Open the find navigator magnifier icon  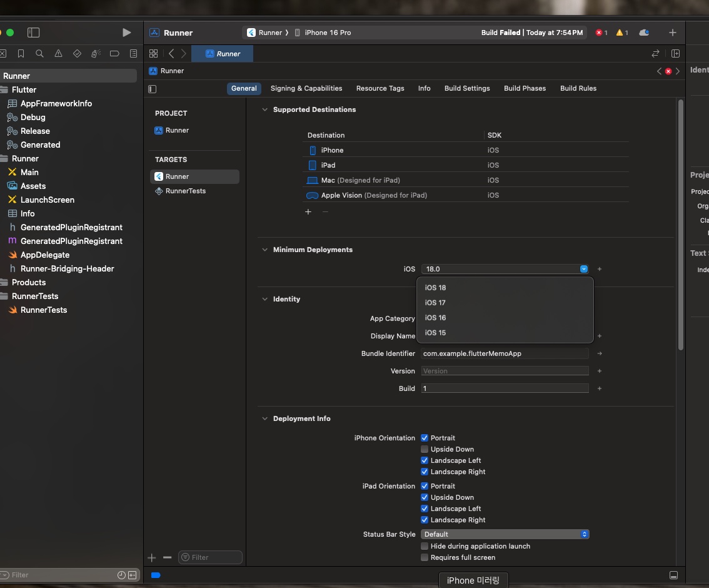point(40,54)
